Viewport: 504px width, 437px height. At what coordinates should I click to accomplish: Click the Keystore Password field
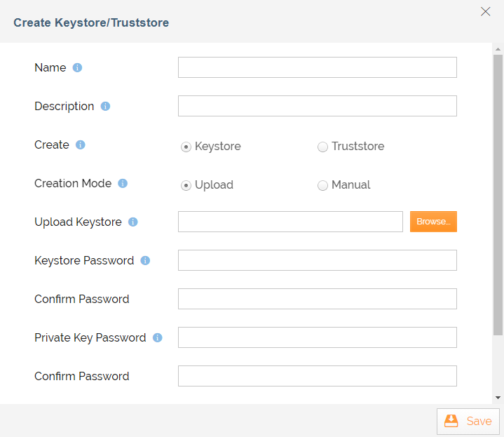pyautogui.click(x=317, y=260)
